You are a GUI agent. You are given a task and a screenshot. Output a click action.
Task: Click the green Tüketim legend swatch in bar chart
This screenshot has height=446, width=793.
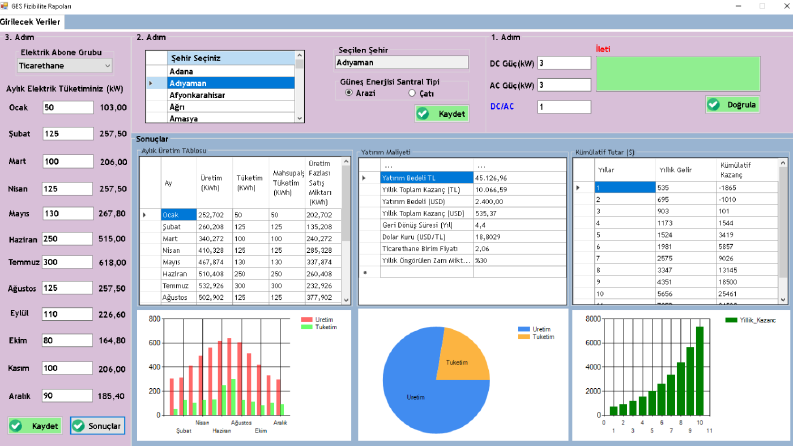[x=306, y=327]
